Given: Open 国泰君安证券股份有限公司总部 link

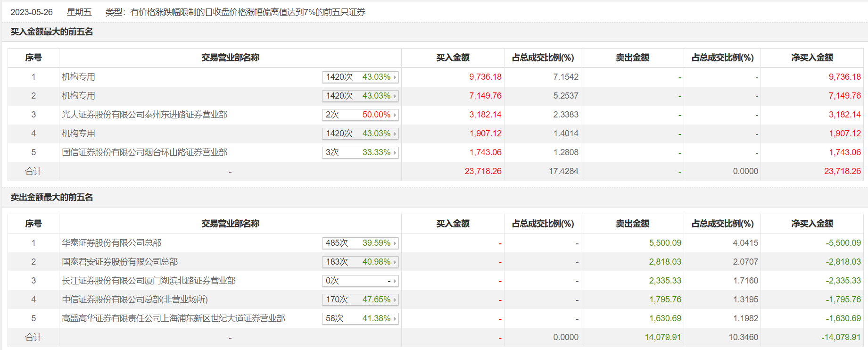Looking at the screenshot, I should tap(120, 262).
